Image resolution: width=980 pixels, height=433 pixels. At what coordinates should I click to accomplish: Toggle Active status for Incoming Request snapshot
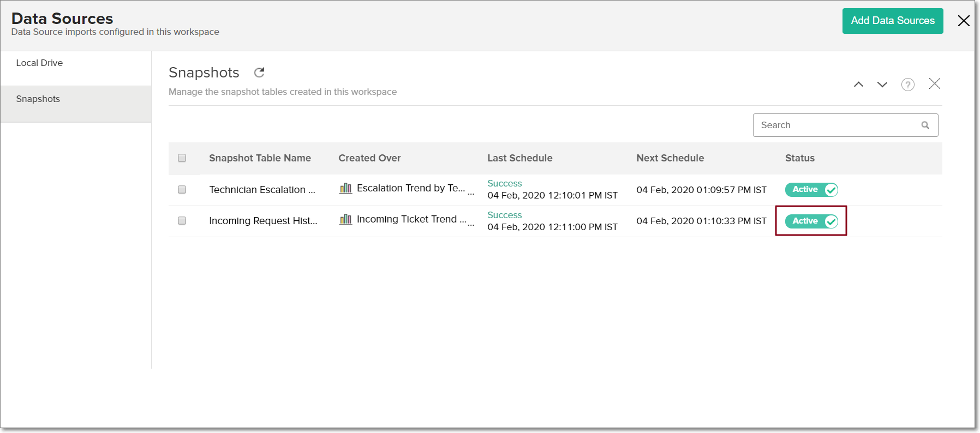click(x=811, y=221)
